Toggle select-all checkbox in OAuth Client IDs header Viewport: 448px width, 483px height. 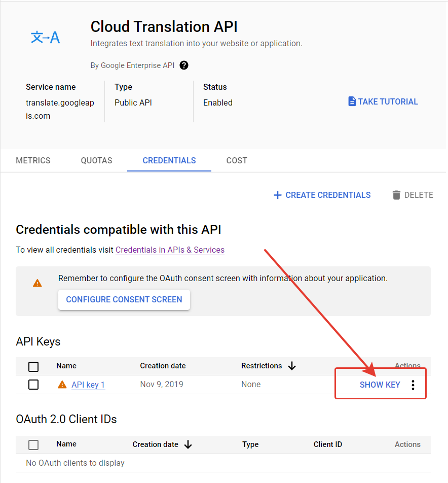point(33,445)
